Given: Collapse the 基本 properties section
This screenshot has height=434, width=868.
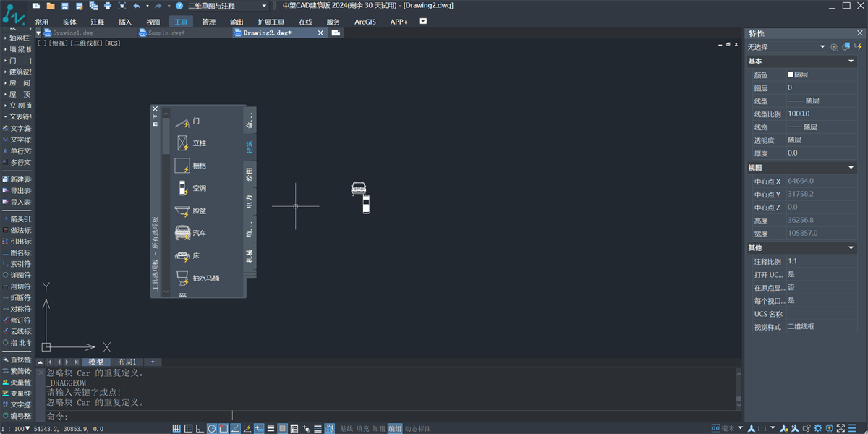Looking at the screenshot, I should pyautogui.click(x=851, y=61).
